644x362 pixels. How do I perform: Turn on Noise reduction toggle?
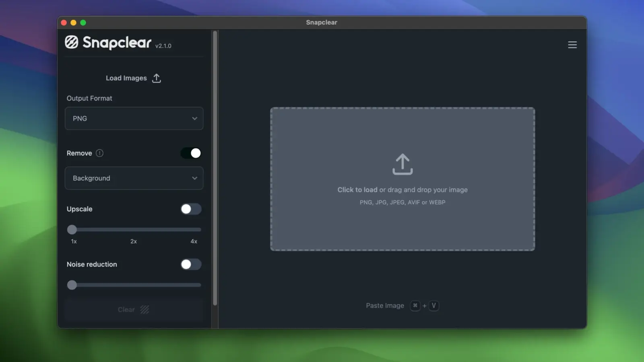191,264
